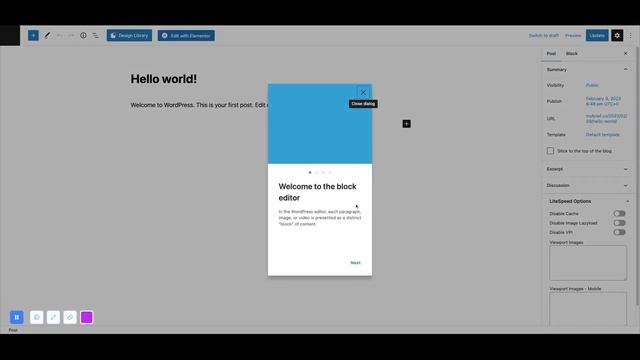The image size is (640, 360).
Task: Switch to the Block tab
Action: click(571, 53)
